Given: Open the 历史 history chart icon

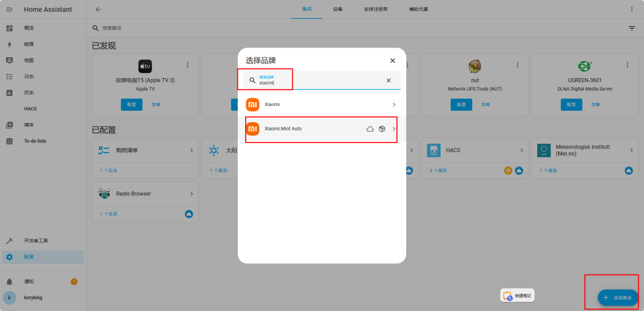Looking at the screenshot, I should tap(10, 93).
